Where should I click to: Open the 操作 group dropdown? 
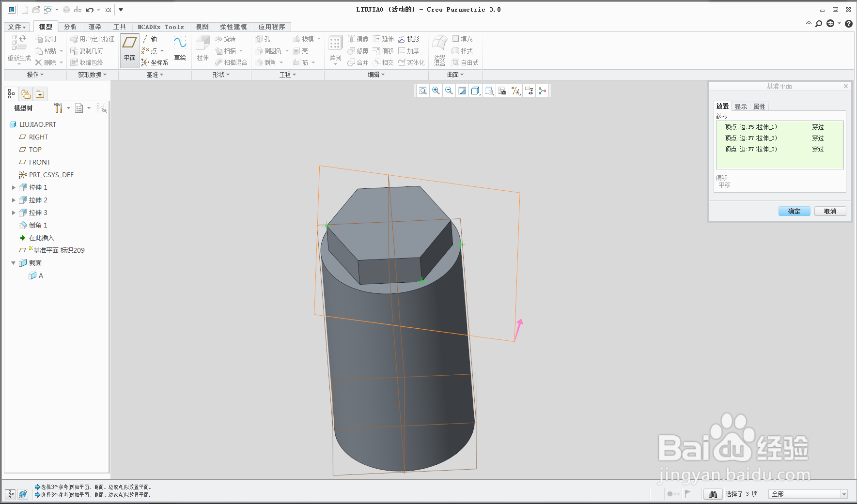[35, 75]
